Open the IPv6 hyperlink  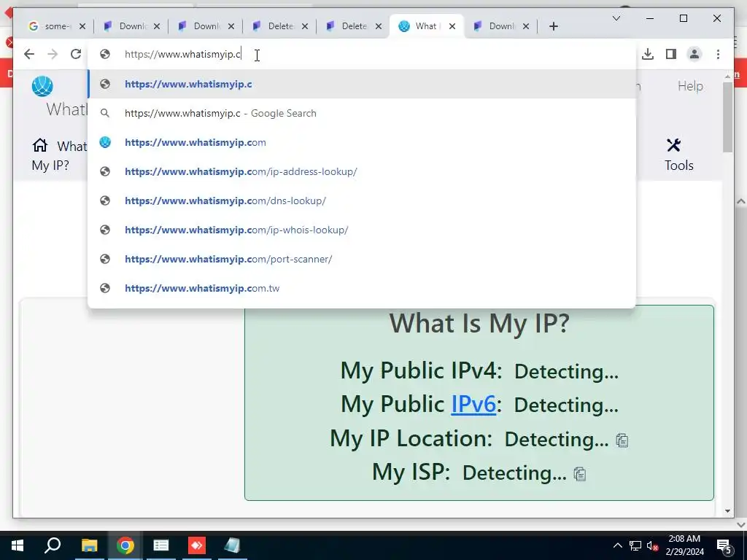coord(473,404)
